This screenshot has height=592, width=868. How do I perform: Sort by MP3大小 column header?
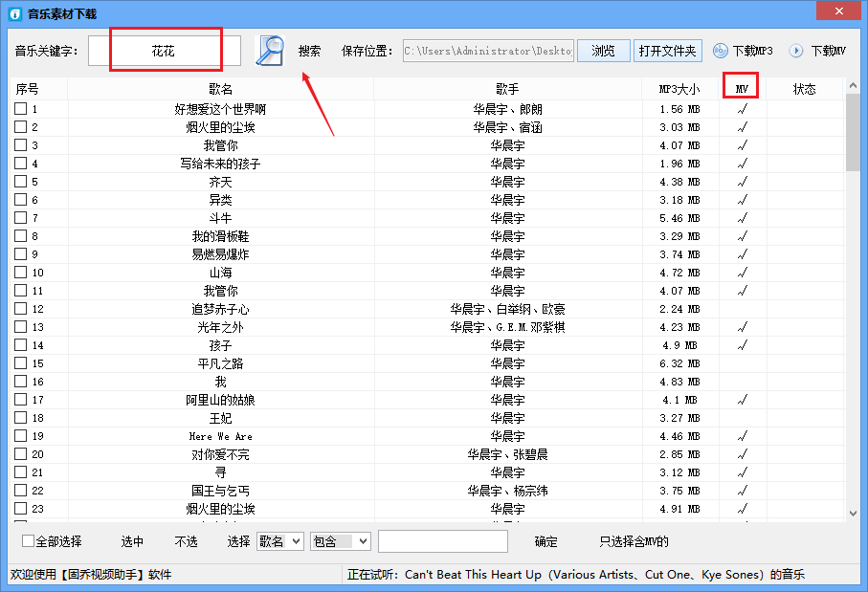pos(679,89)
